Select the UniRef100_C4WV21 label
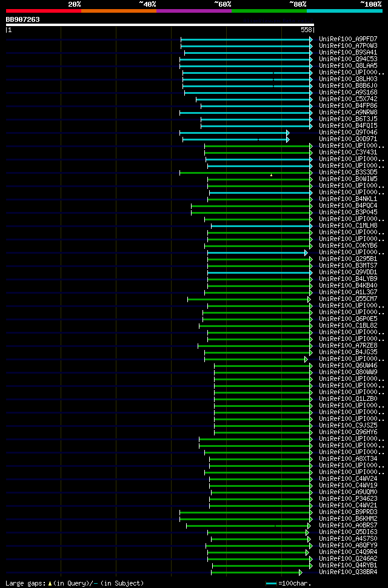 tap(348, 506)
